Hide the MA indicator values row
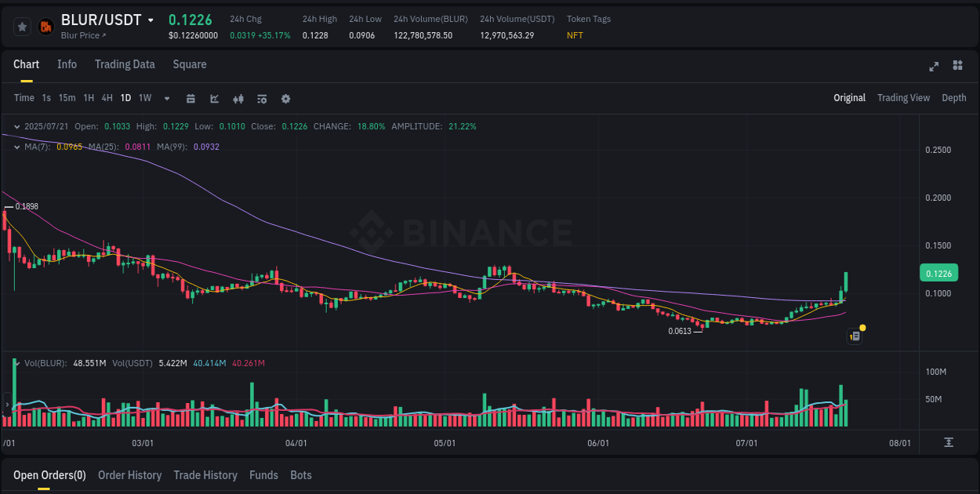Viewport: 980px width, 494px height. [16, 146]
